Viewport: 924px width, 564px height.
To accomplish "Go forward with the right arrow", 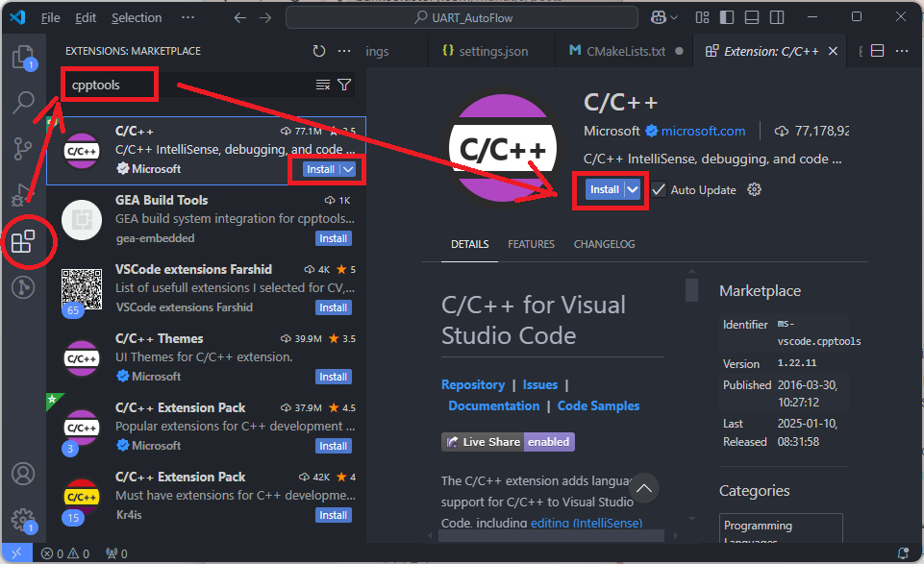I will (x=265, y=17).
